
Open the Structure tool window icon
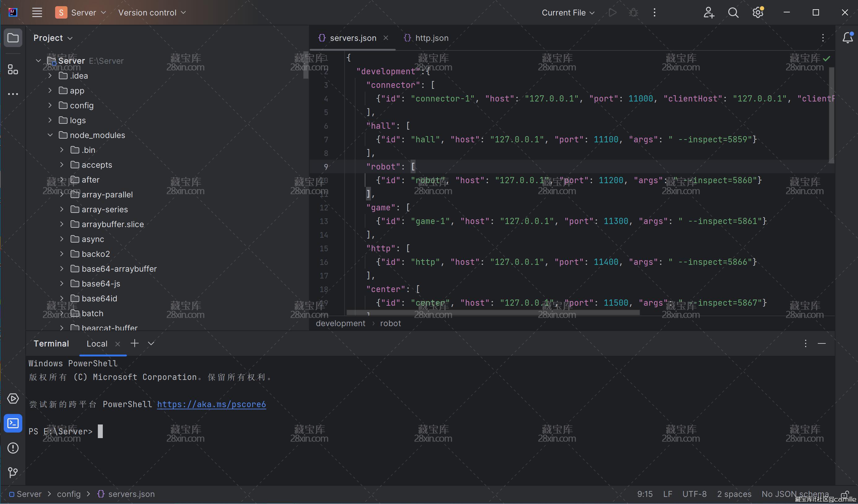tap(13, 70)
